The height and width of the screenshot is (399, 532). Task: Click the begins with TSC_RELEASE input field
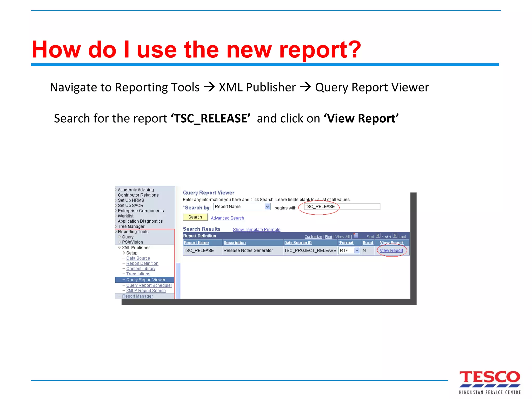[342, 207]
